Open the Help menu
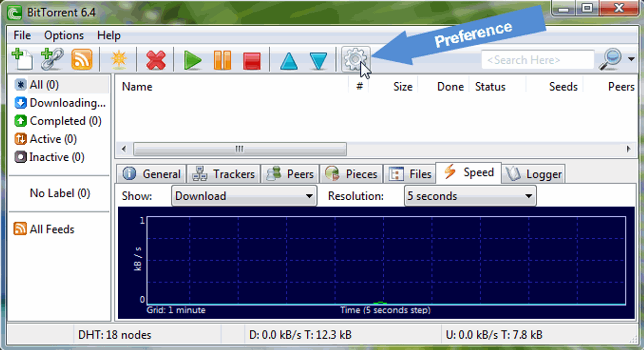644x350 pixels. (109, 35)
